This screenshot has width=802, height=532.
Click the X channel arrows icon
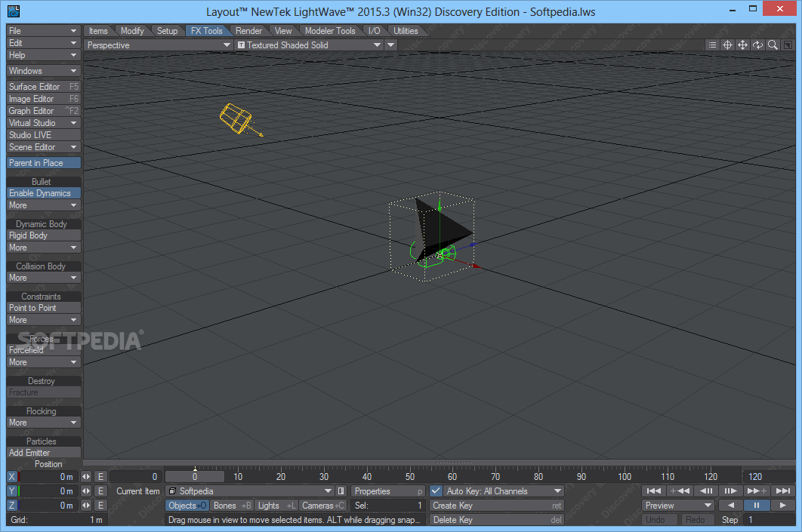pos(86,476)
